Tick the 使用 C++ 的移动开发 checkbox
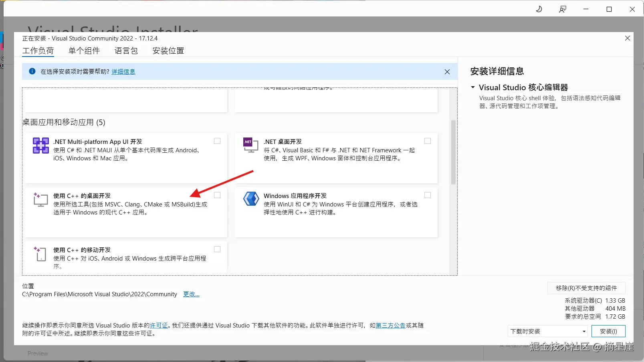 217,249
